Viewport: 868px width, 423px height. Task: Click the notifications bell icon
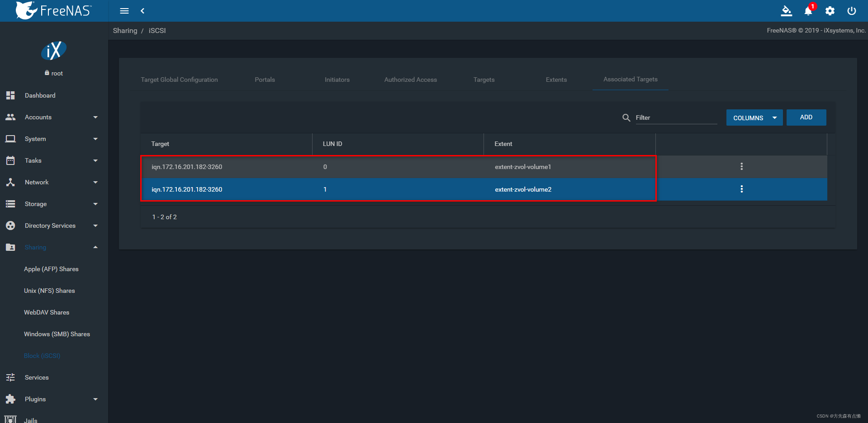click(807, 11)
